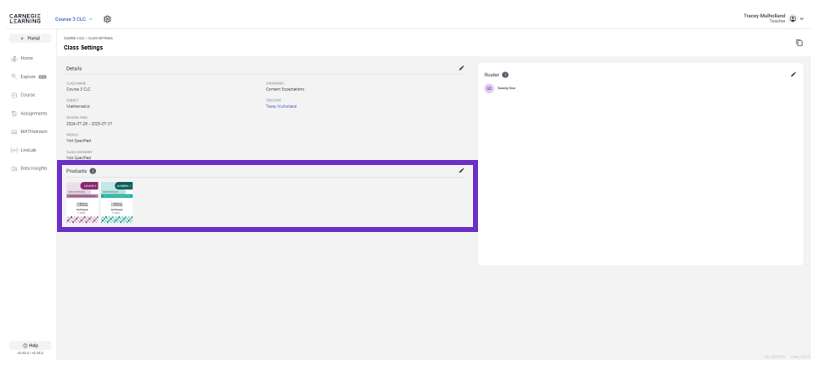This screenshot has width=816, height=365.
Task: Click the Home sidebar icon
Action: (14, 58)
